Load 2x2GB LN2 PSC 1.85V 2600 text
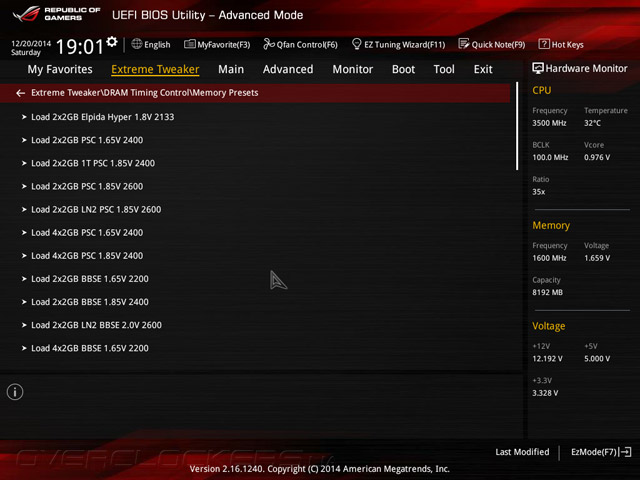 tap(96, 209)
